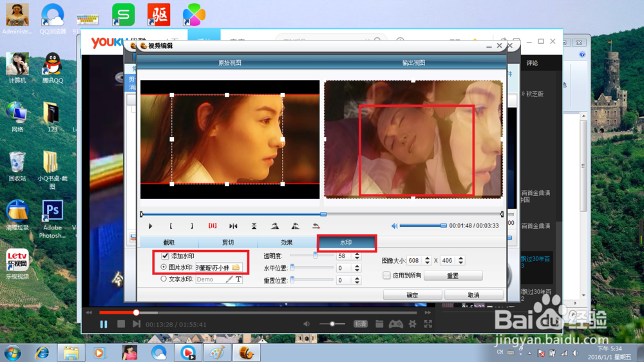Screen dimensions: 644x362
Task: Toggle Youku player fullscreen
Action: click(x=428, y=324)
